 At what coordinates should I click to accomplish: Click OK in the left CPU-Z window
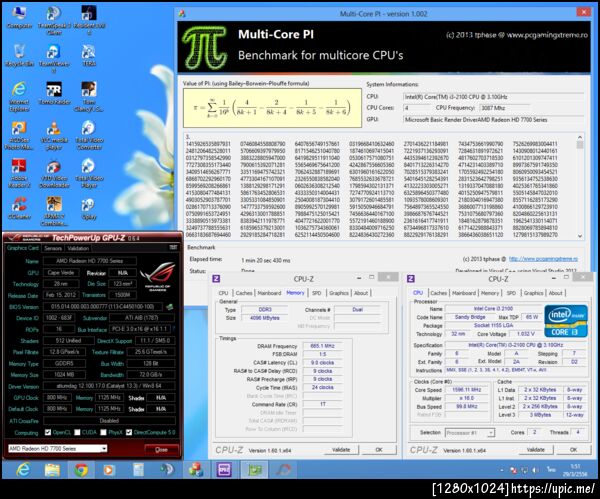coord(379,450)
